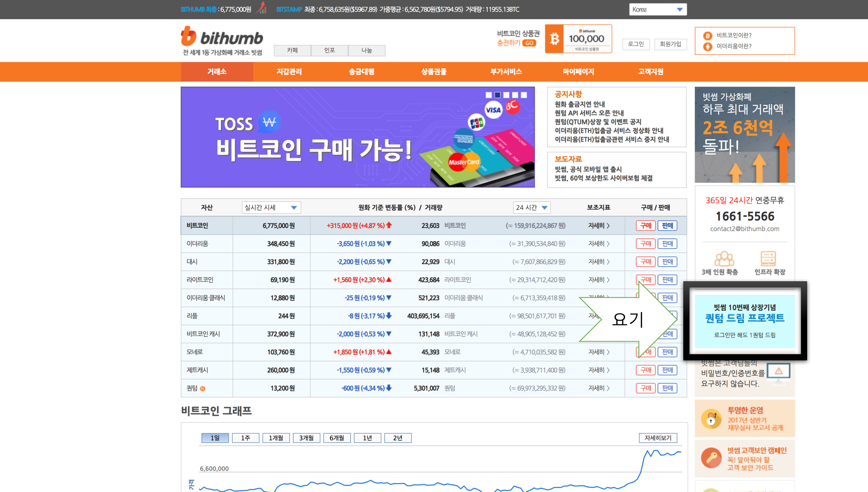868x492 pixels.
Task: Open the 24 시간 period dropdown
Action: (531, 207)
